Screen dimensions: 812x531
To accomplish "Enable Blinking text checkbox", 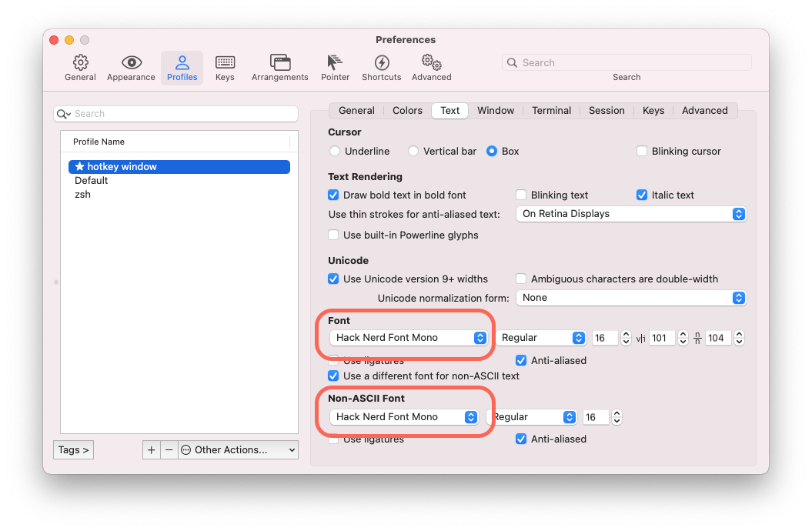I will click(521, 195).
